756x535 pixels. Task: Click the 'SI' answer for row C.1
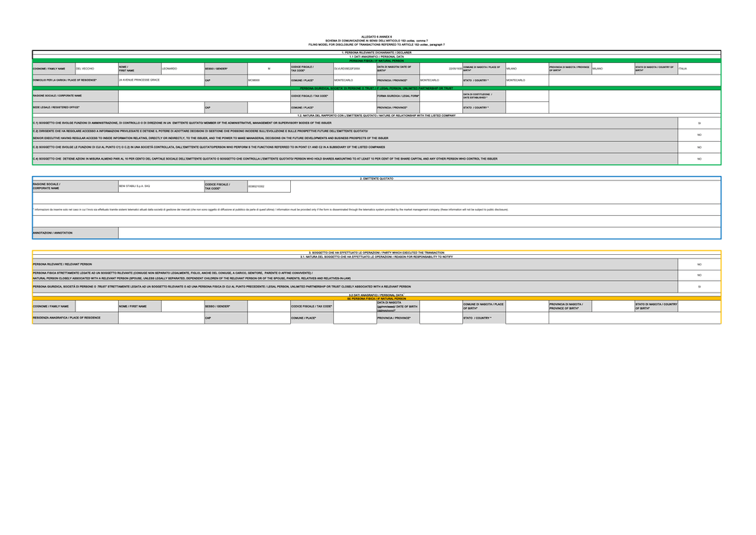click(x=699, y=123)
